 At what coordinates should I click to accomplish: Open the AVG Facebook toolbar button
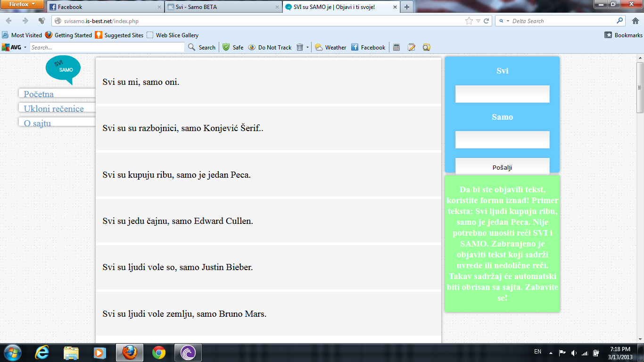pos(368,47)
